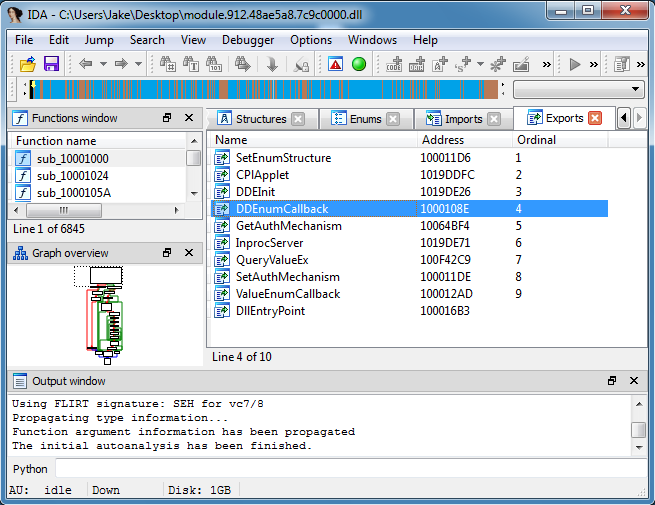Image resolution: width=655 pixels, height=505 pixels.
Task: Click the down arrow toolbar icon
Action: click(x=272, y=64)
